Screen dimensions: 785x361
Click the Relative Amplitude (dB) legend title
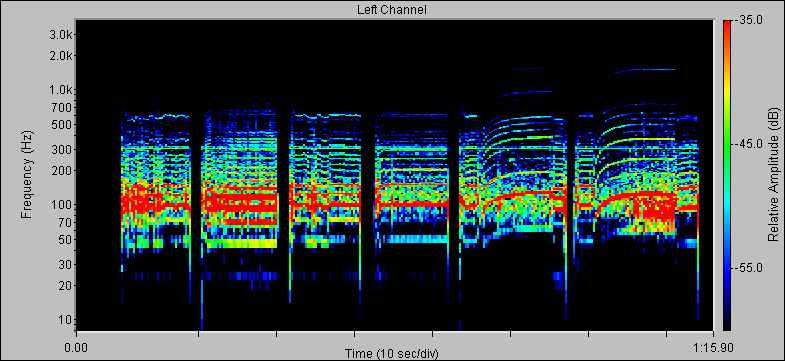[x=773, y=175]
